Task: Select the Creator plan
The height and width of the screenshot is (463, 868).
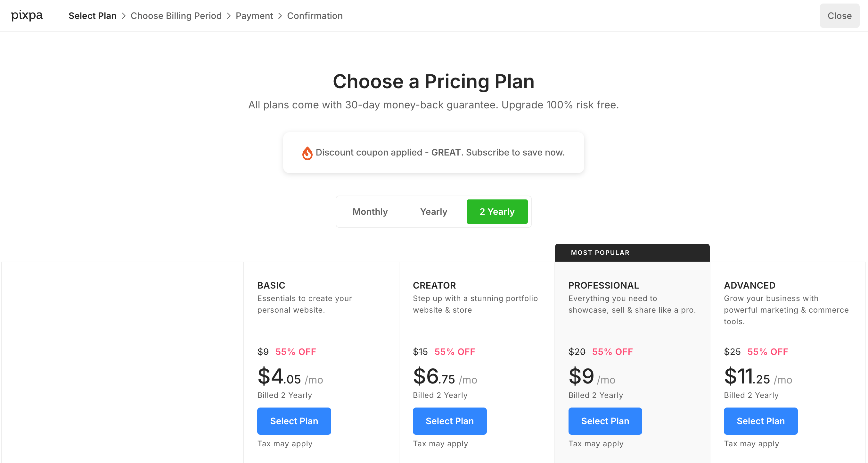Action: point(449,421)
